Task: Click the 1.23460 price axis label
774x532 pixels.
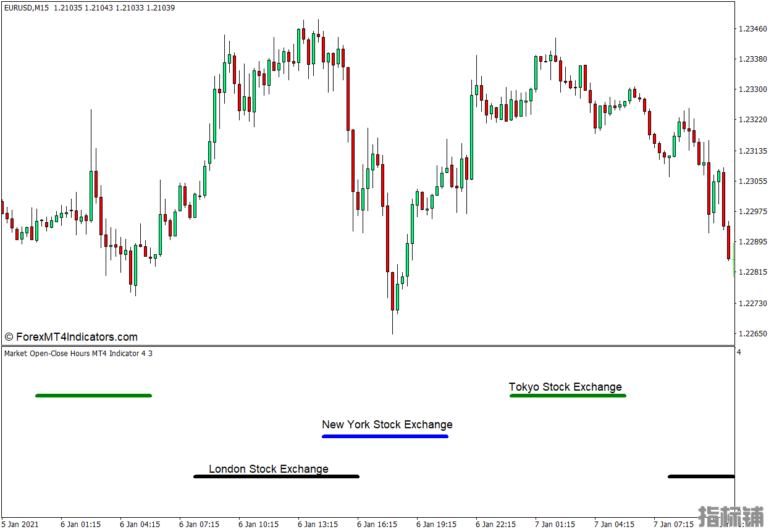Action: tap(752, 28)
